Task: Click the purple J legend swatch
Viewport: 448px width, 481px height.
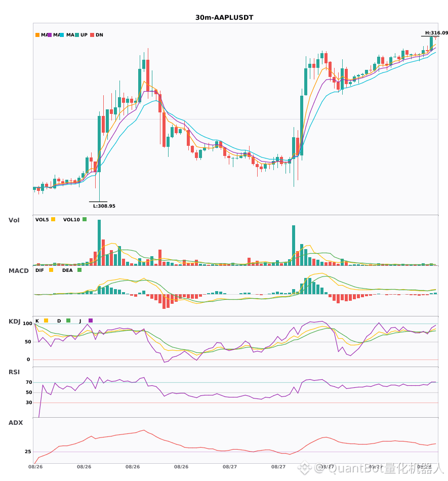Action: tap(91, 320)
